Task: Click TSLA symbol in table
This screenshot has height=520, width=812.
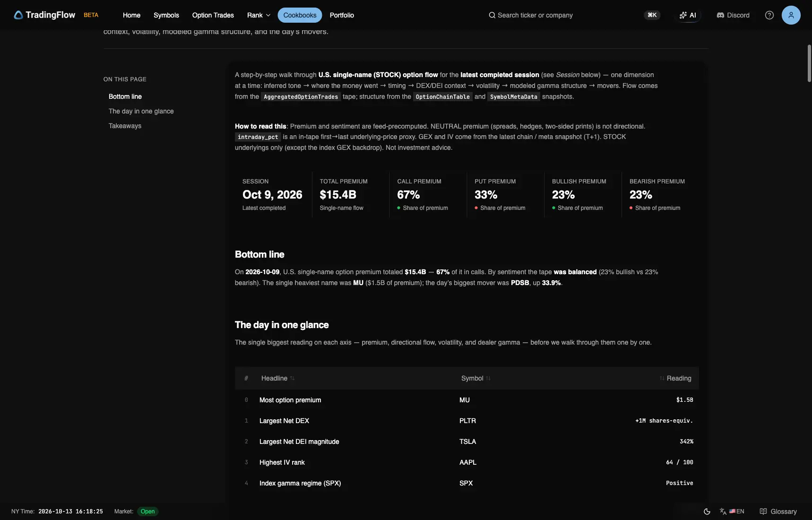Action: 467,442
